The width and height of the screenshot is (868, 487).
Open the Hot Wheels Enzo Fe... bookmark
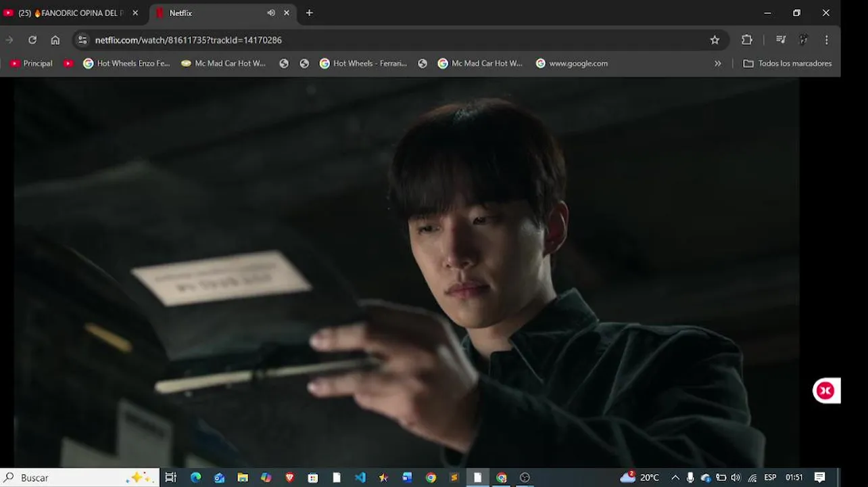[126, 63]
